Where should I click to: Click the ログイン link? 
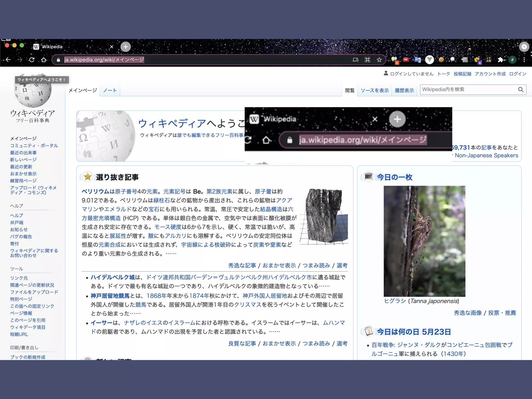(517, 74)
